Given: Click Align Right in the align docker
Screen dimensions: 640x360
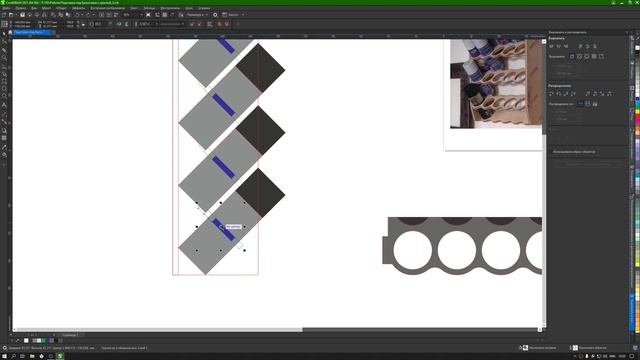Looking at the screenshot, I should [x=566, y=46].
